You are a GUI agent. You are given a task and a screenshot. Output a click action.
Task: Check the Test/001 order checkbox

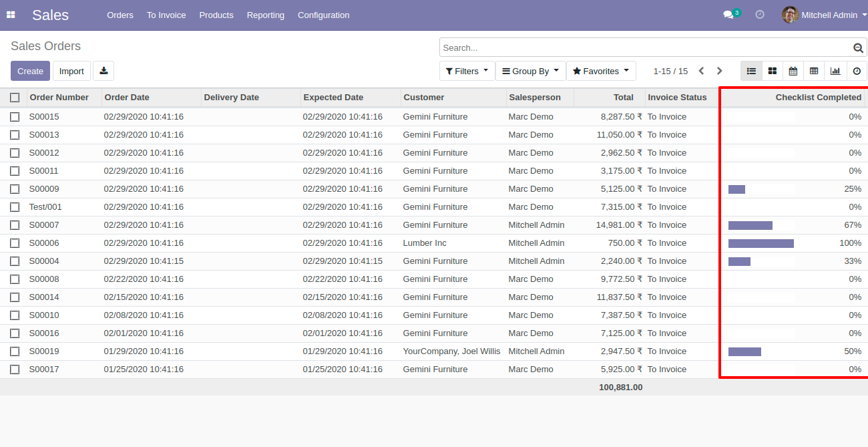[15, 207]
